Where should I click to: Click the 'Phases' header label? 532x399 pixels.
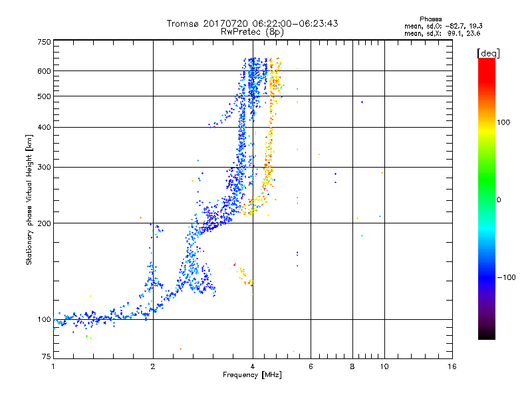[x=430, y=19]
